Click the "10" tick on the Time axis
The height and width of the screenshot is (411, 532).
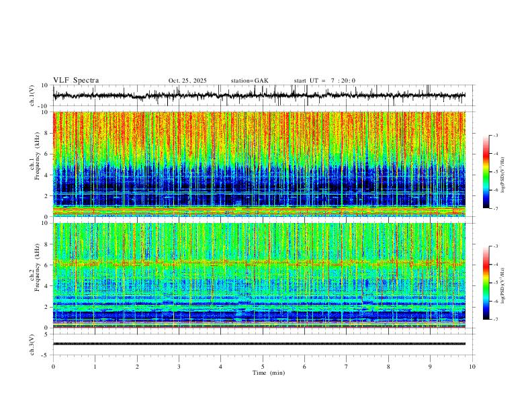(472, 367)
